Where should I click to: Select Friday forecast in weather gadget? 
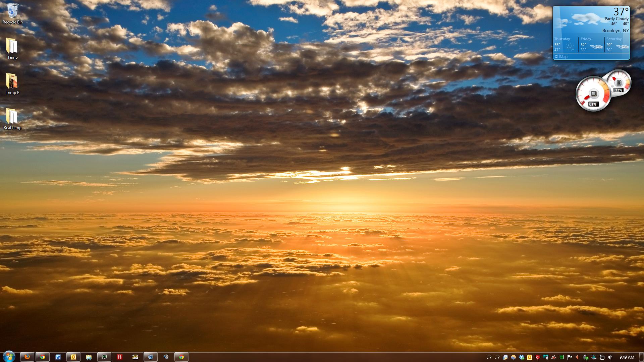(592, 44)
